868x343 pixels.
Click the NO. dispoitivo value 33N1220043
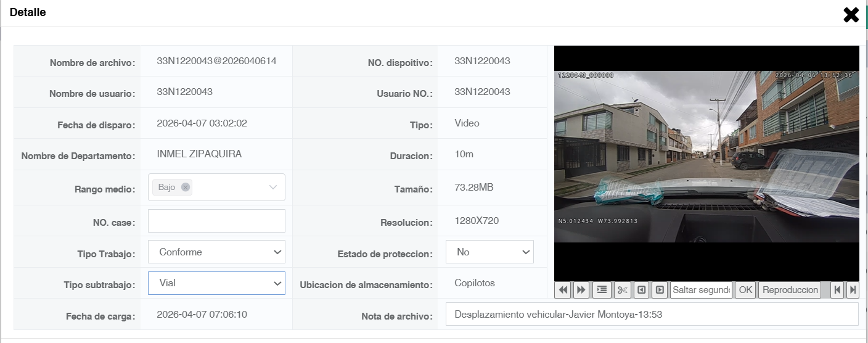482,61
